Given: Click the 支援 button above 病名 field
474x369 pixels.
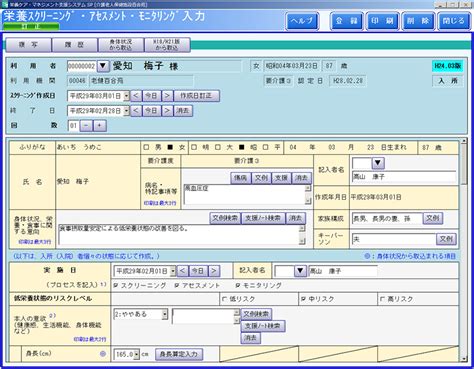Looking at the screenshot, I should click(x=281, y=178).
